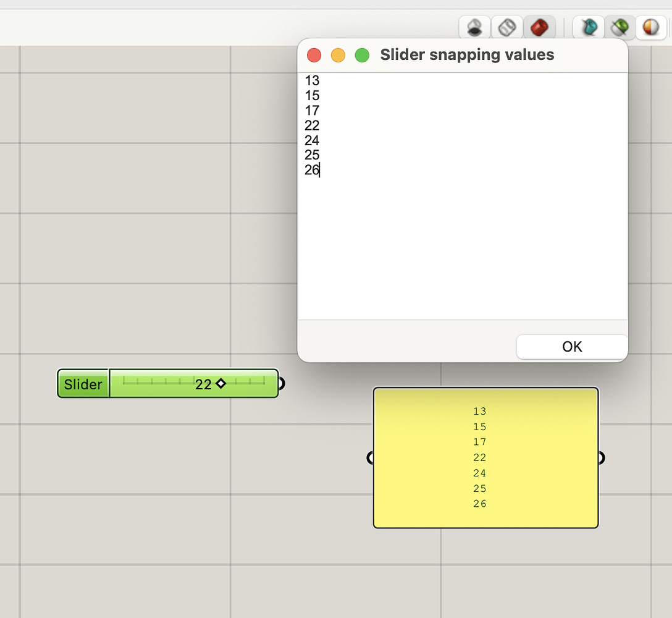Screen dimensions: 672x618
Task: Click the slider's output port
Action: click(x=280, y=384)
